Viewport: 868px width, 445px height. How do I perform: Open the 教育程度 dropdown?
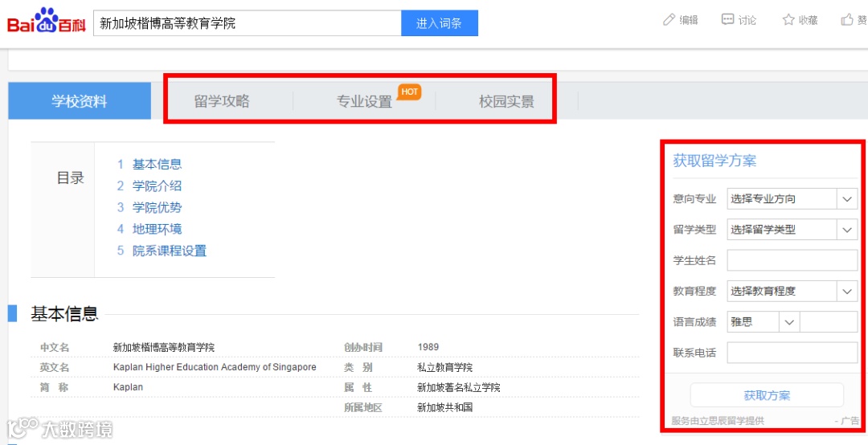tap(792, 291)
